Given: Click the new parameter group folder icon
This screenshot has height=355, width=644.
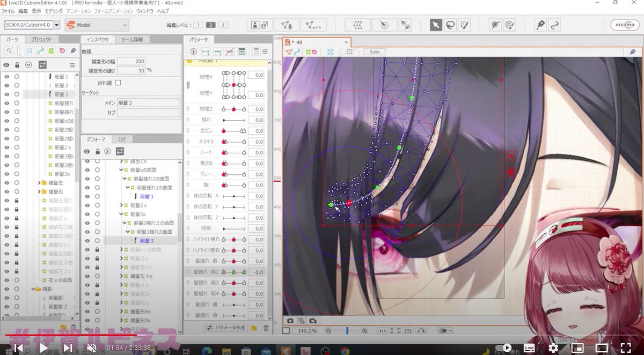Looking at the screenshot, I should click(254, 328).
